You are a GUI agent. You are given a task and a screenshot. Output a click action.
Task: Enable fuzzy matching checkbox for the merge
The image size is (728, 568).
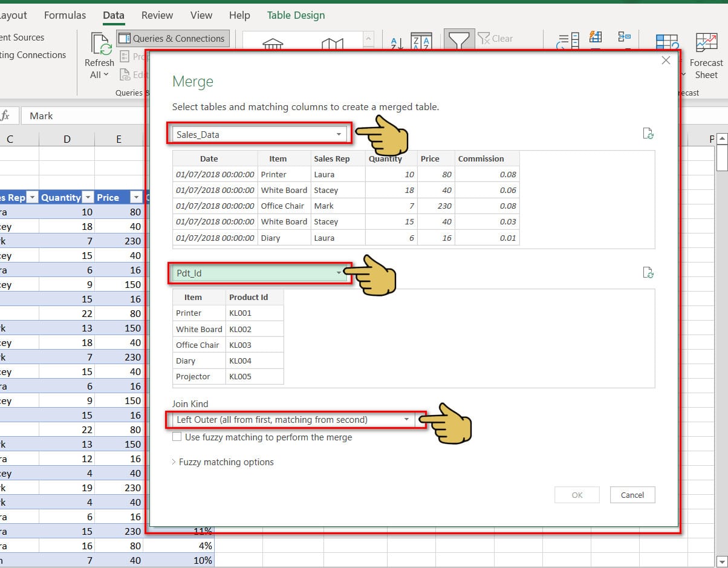tap(177, 437)
